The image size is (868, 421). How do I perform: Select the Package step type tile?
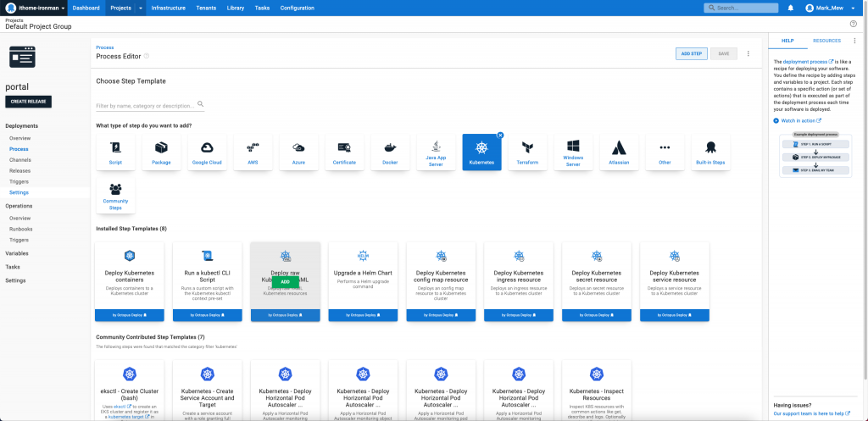point(161,152)
